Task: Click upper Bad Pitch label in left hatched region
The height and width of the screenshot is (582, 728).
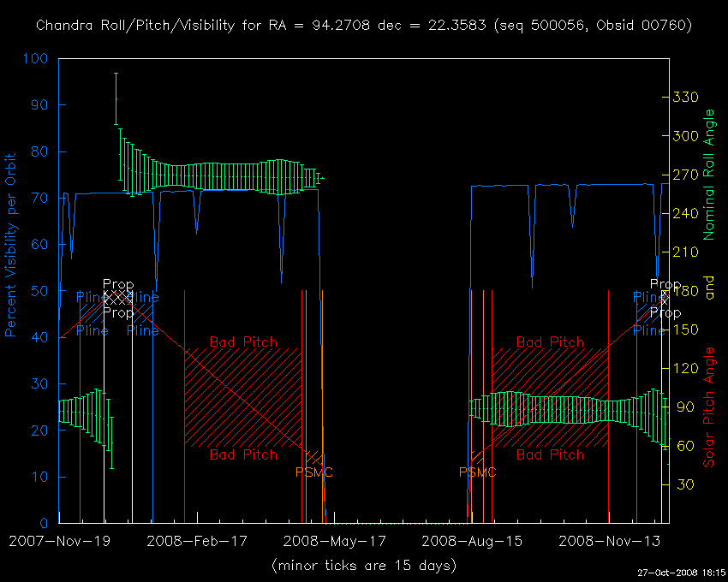Action: (243, 342)
